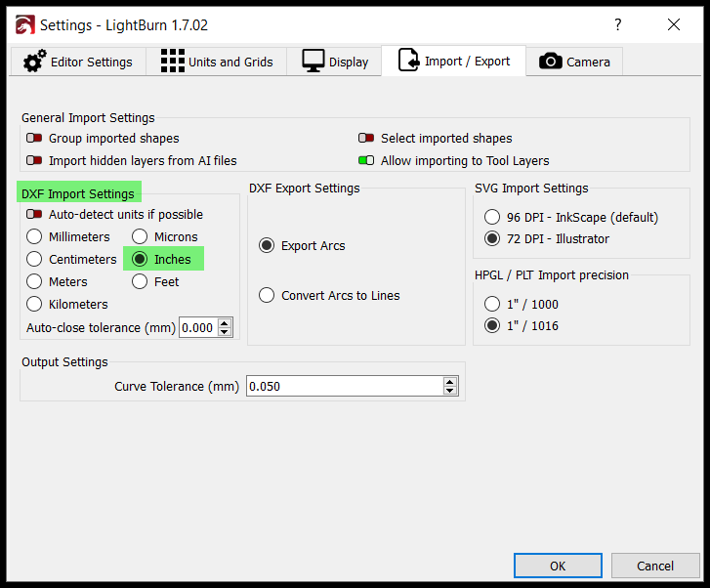Open the Display tab
Screen dimensions: 710x588
coord(335,62)
